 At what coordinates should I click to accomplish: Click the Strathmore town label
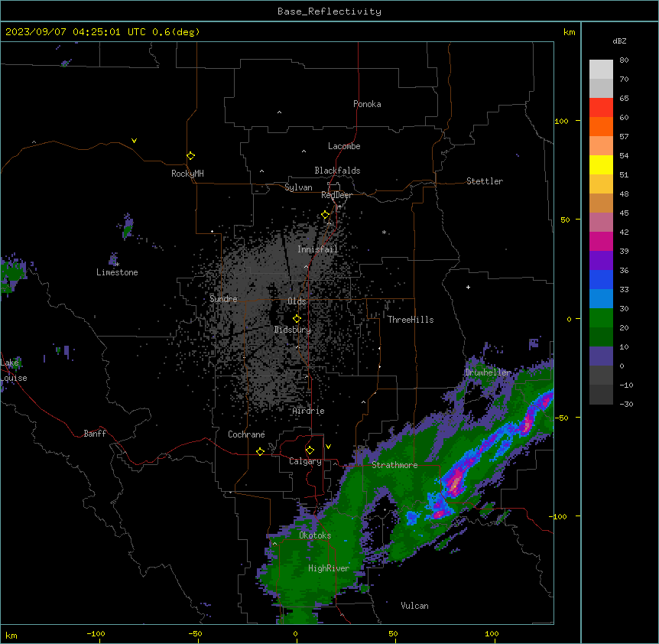(394, 465)
